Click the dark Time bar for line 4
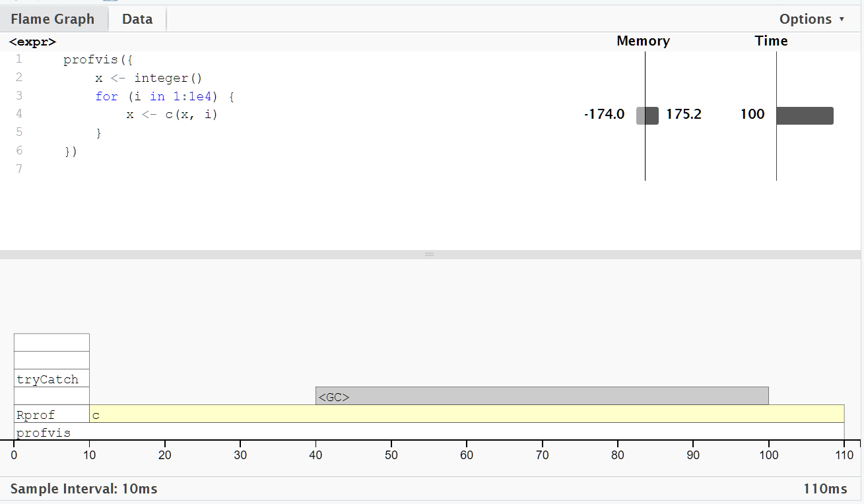The height and width of the screenshot is (504, 864). [805, 115]
